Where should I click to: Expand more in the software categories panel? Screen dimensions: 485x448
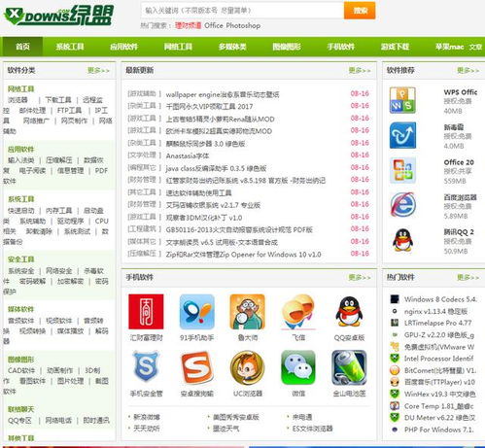[x=98, y=70]
